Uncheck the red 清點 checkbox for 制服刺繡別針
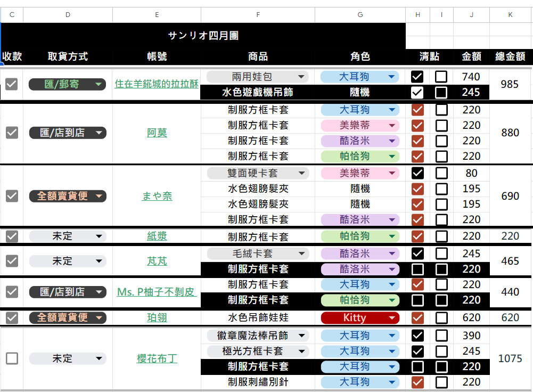This screenshot has height=392, width=533. tap(417, 382)
